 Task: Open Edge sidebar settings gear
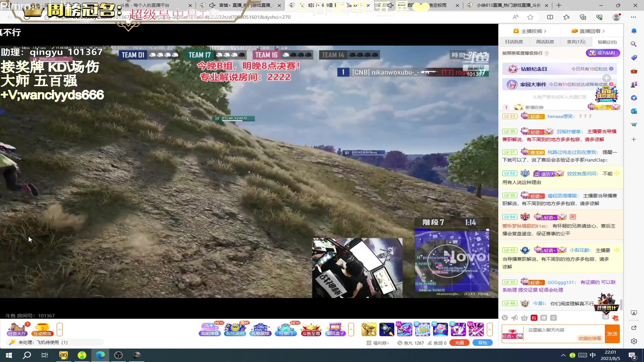click(x=634, y=341)
